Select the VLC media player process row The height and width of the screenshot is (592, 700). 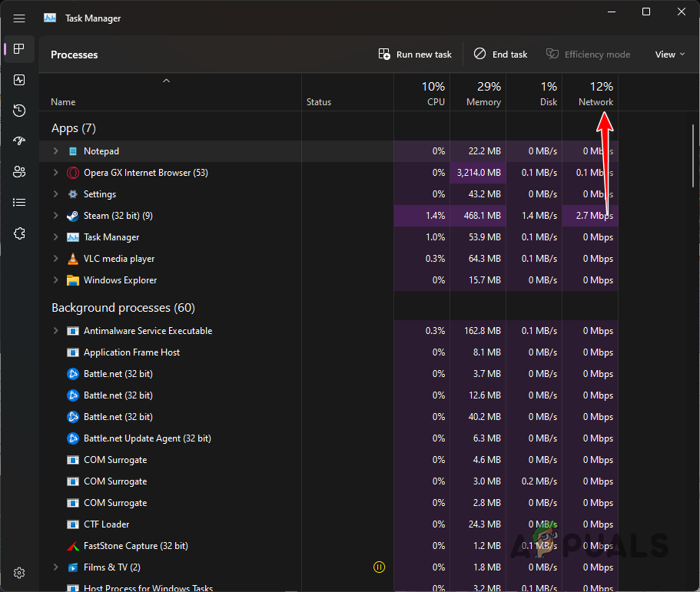119,258
